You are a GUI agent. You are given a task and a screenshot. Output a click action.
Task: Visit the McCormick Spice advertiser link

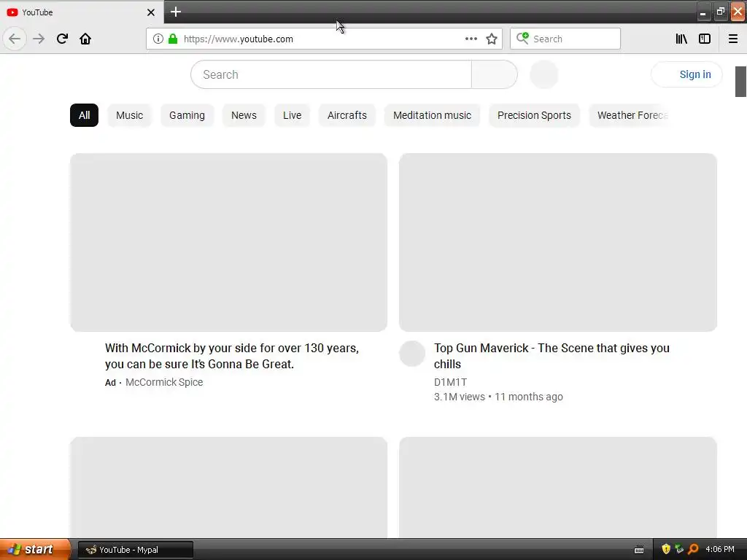(x=164, y=382)
